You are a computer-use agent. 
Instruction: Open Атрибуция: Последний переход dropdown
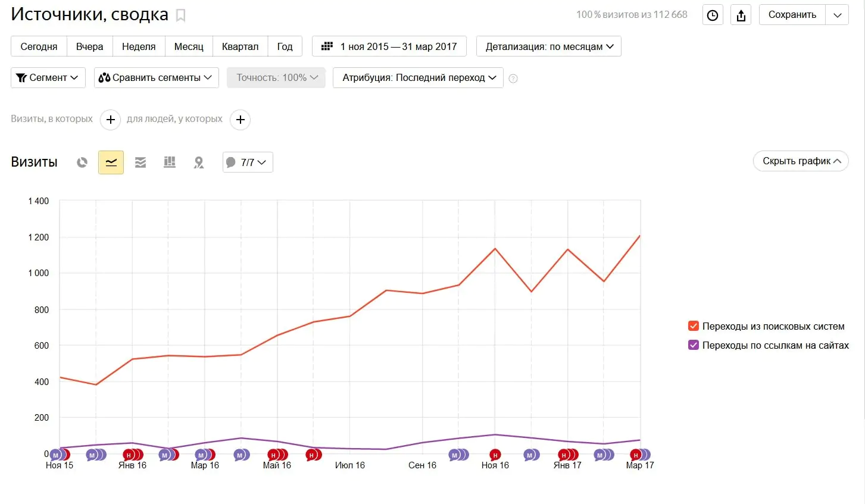point(418,78)
